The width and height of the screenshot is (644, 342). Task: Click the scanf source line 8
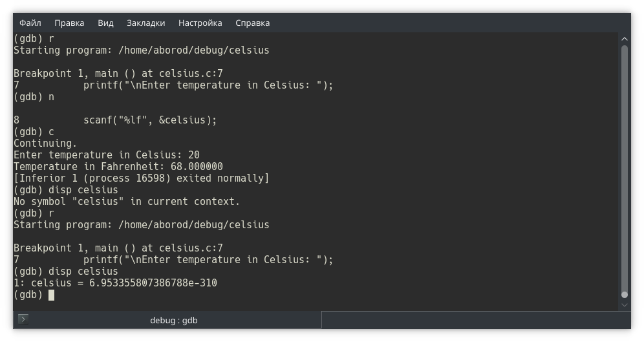coord(115,120)
